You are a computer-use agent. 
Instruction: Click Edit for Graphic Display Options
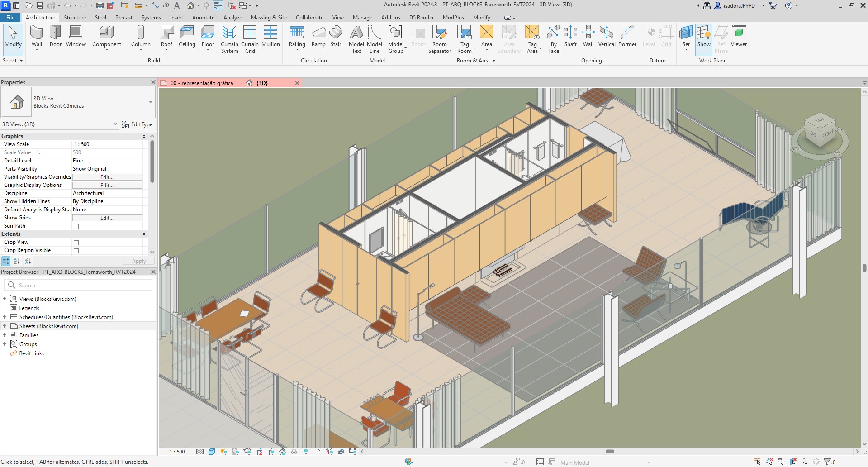coord(107,185)
